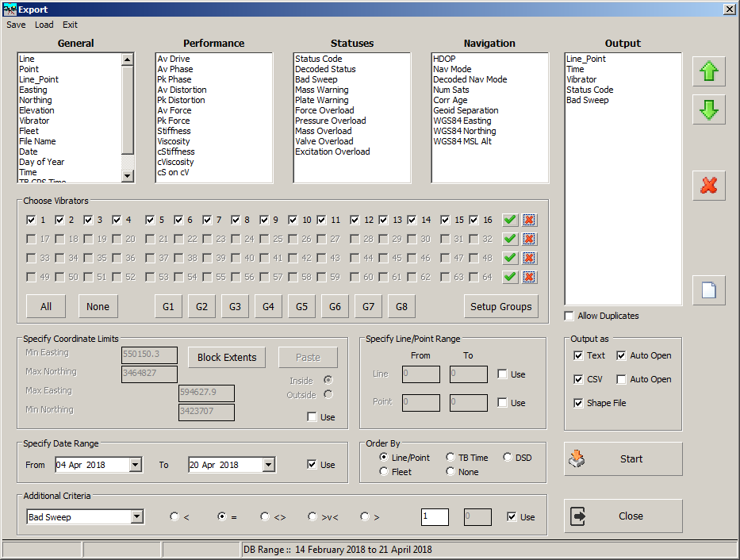
Task: Uncheck vibrator 8 checkbox
Action: [x=236, y=220]
